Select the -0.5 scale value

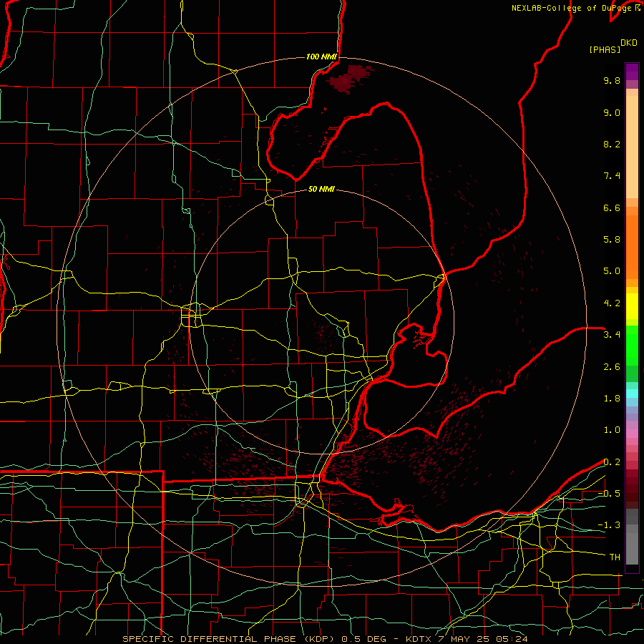coord(609,494)
